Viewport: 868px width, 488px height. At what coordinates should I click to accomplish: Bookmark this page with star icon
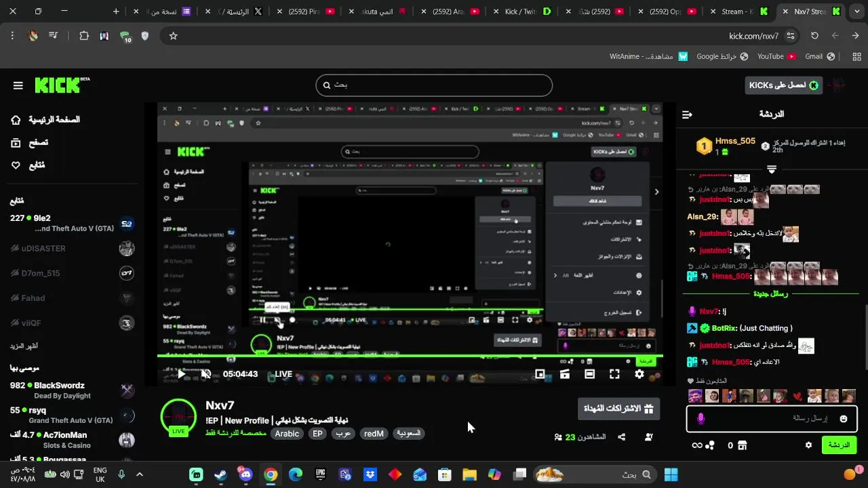pos(173,36)
